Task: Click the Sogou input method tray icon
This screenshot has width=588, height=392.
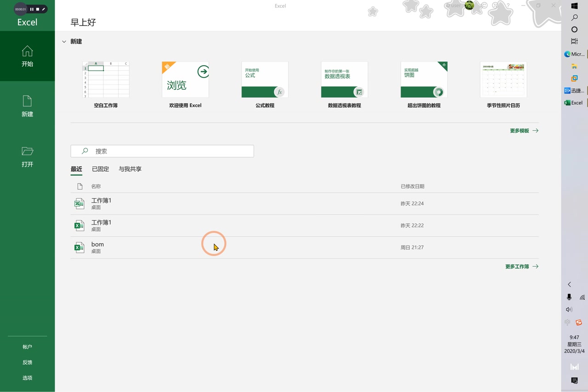Action: tap(579, 322)
